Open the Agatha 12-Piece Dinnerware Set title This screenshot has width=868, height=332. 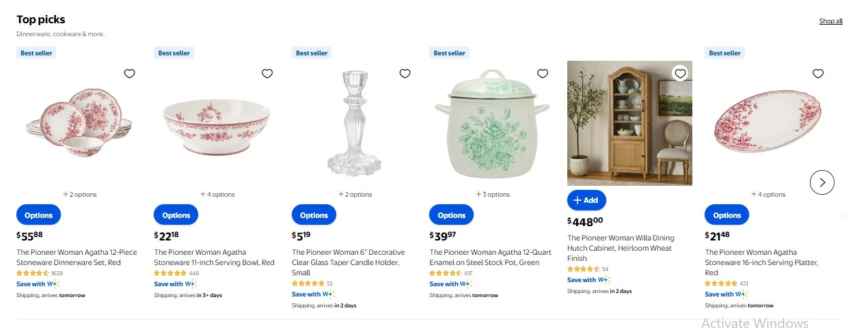77,258
